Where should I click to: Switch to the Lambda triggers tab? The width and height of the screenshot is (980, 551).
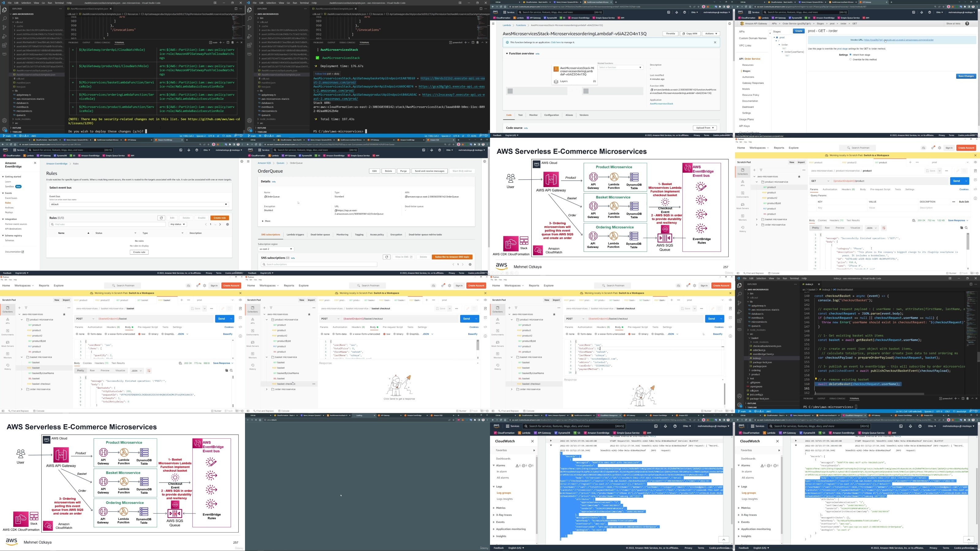point(295,234)
